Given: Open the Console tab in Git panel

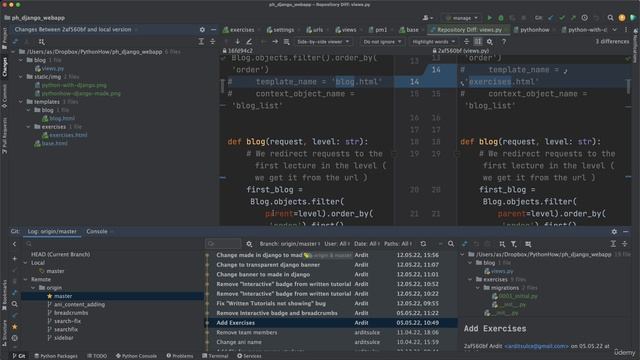Looking at the screenshot, I should (97, 231).
